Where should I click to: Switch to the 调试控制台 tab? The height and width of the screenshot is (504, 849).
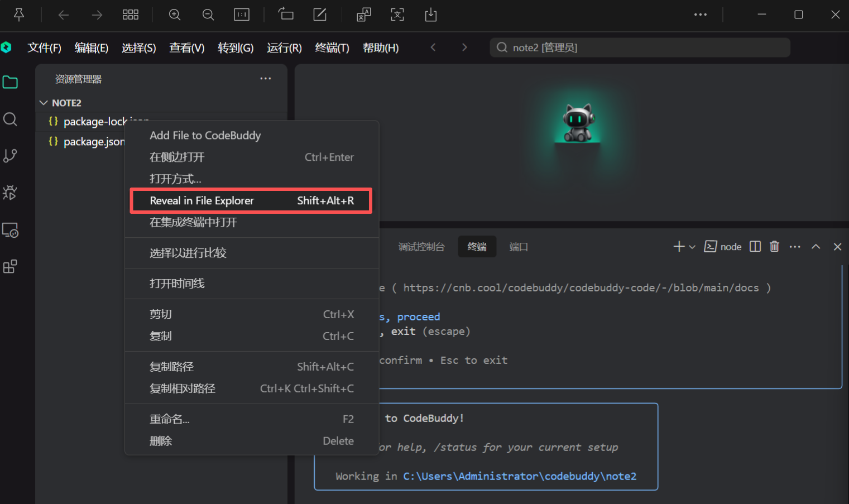click(421, 247)
